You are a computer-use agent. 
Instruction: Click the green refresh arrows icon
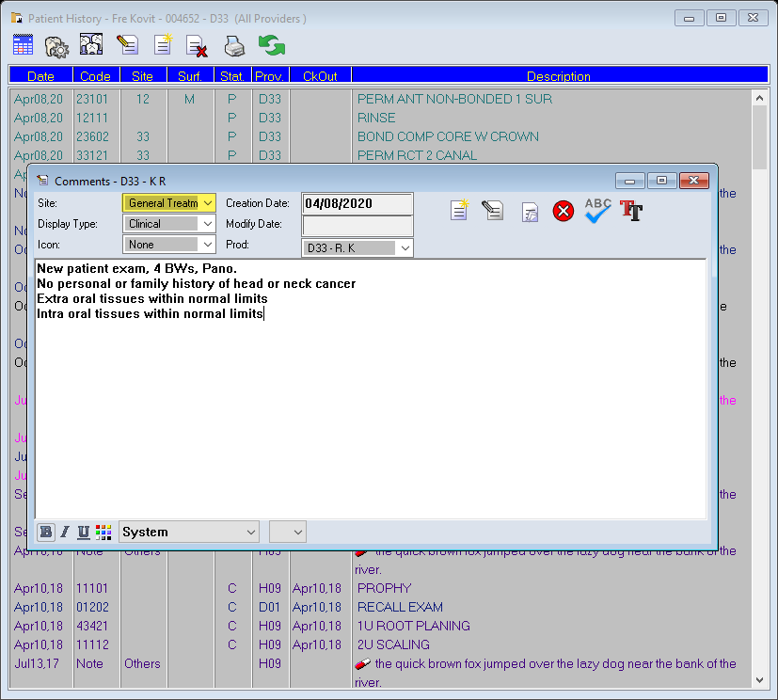(272, 45)
